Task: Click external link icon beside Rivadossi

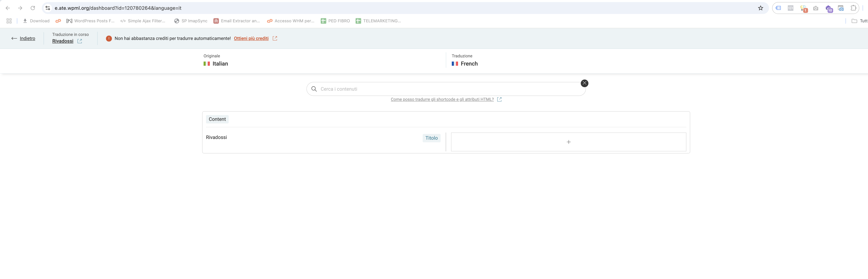Action: click(x=79, y=41)
